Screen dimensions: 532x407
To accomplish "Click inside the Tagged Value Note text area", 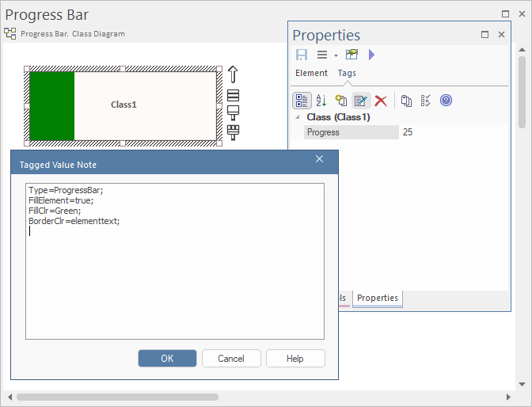I will coord(174,277).
